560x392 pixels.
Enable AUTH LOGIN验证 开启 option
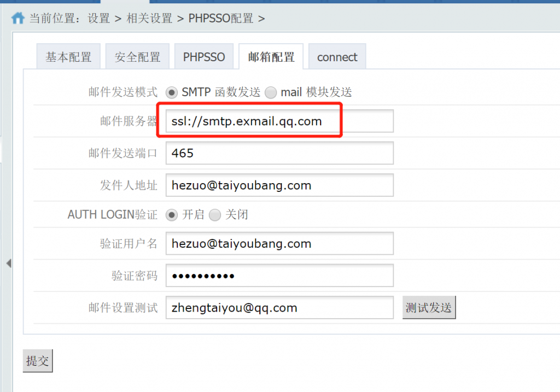click(x=171, y=215)
